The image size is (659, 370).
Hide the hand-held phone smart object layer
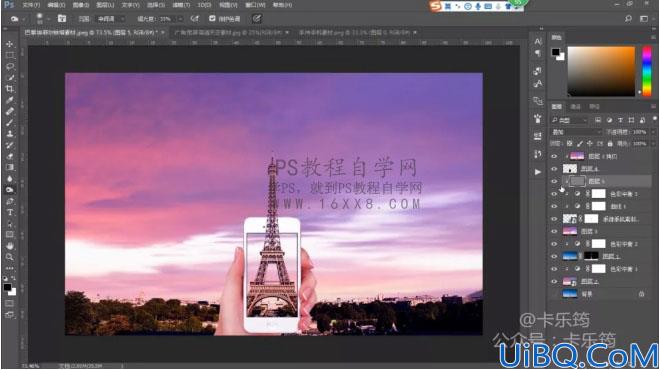point(554,219)
